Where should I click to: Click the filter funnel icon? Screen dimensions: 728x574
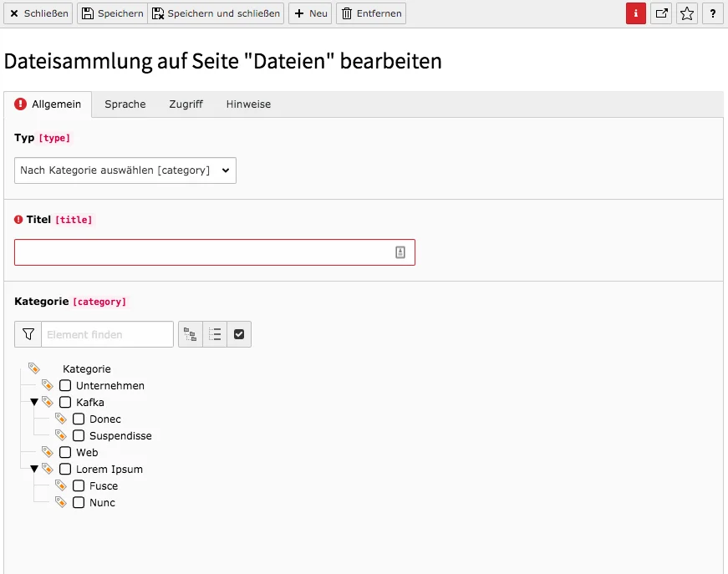(x=28, y=334)
